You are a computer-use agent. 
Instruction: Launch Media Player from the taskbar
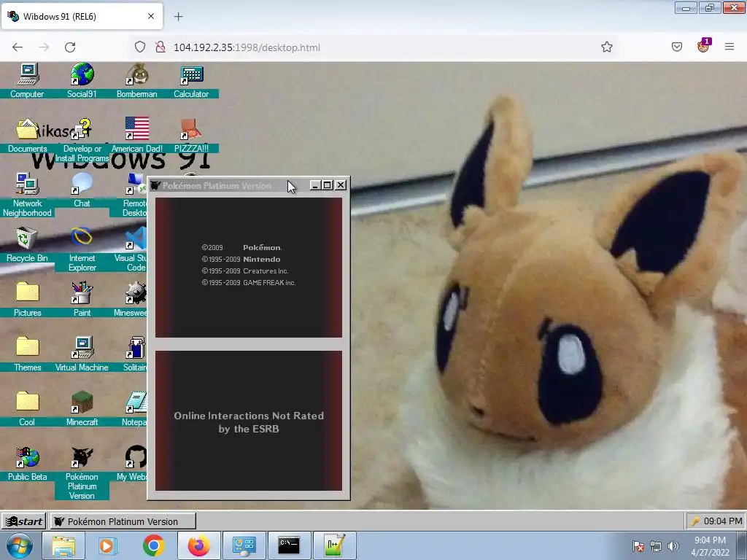pos(108,545)
